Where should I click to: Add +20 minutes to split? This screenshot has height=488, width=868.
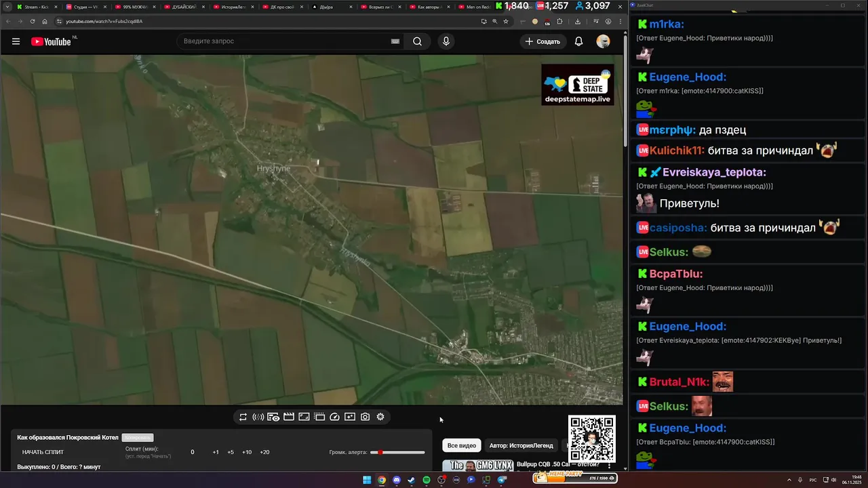(264, 452)
